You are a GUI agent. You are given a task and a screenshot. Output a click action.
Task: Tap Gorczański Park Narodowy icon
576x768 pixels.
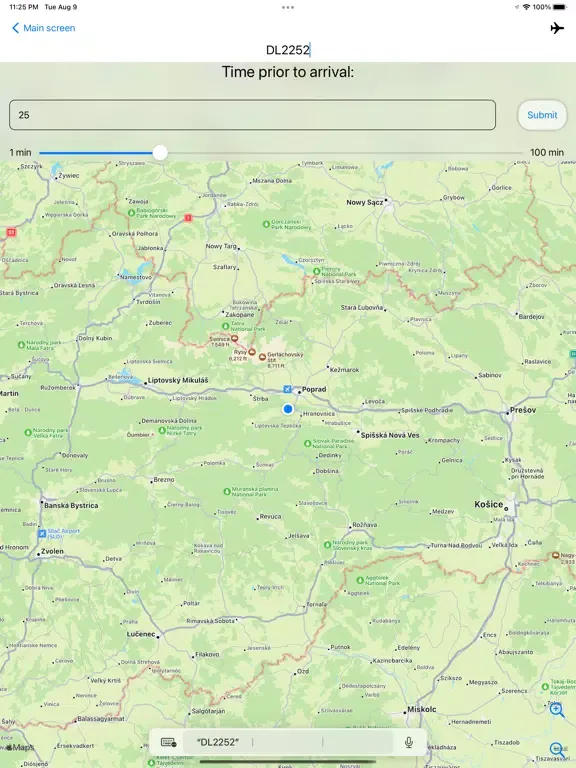(x=266, y=224)
